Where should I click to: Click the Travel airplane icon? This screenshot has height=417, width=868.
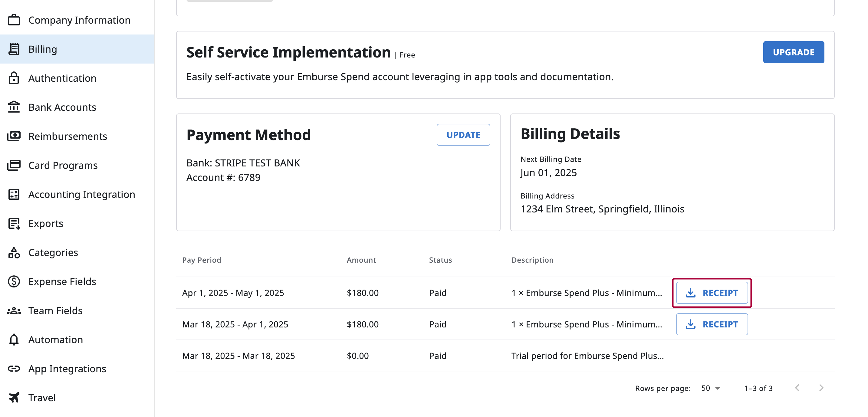coord(14,397)
